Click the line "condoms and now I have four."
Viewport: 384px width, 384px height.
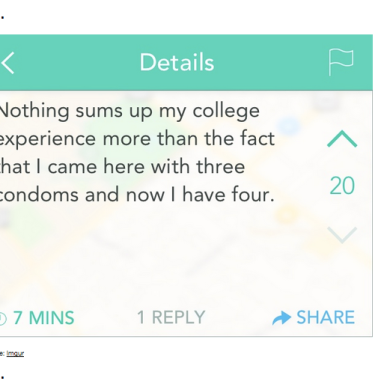[x=137, y=195]
